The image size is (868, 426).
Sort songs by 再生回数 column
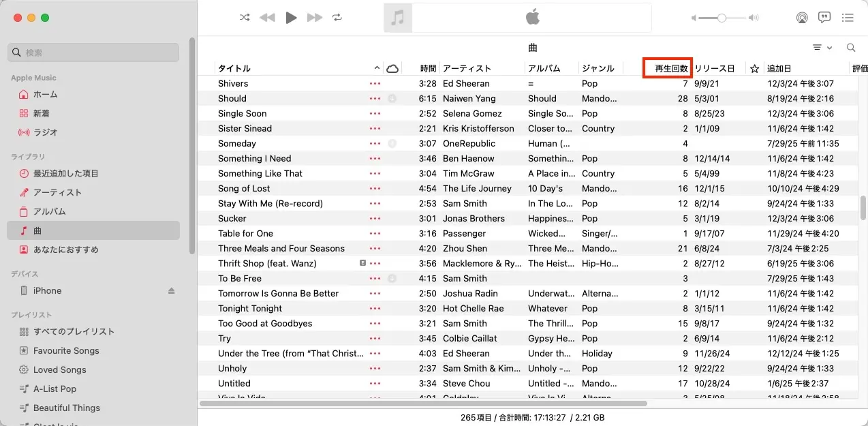tap(666, 67)
